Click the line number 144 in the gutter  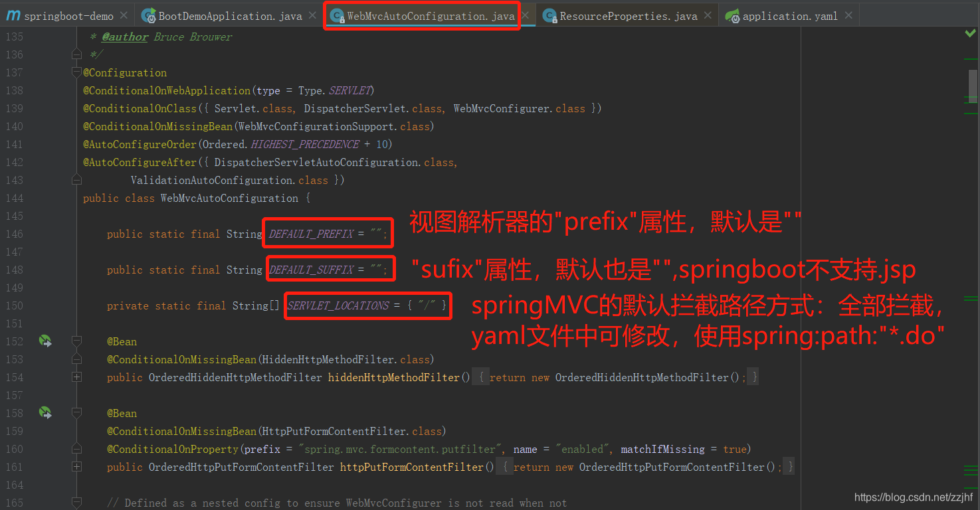pos(14,198)
